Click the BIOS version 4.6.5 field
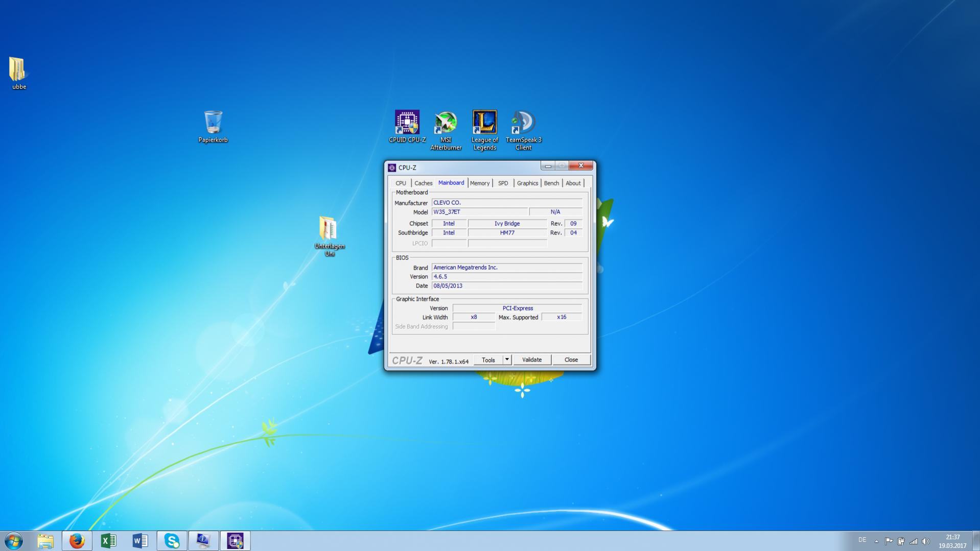This screenshot has height=551, width=980. point(507,277)
